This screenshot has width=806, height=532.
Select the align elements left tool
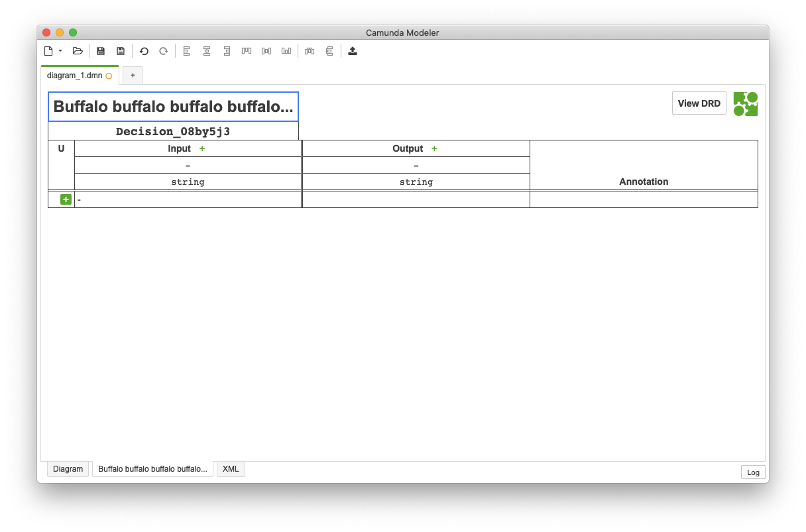[186, 51]
